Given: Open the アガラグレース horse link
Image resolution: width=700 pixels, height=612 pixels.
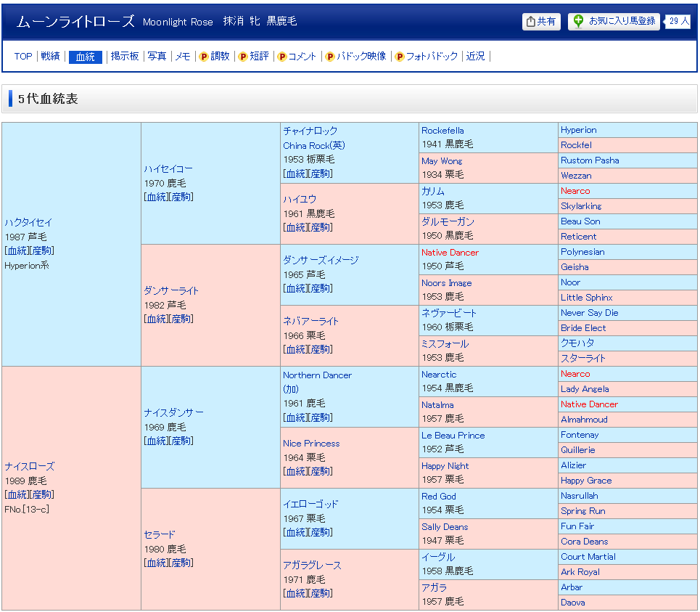Looking at the screenshot, I should click(x=312, y=566).
